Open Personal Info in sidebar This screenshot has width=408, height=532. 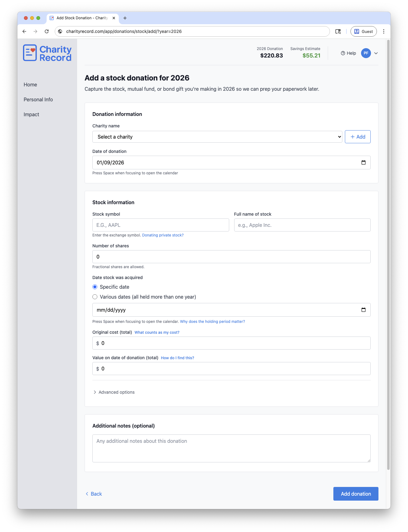coord(38,99)
